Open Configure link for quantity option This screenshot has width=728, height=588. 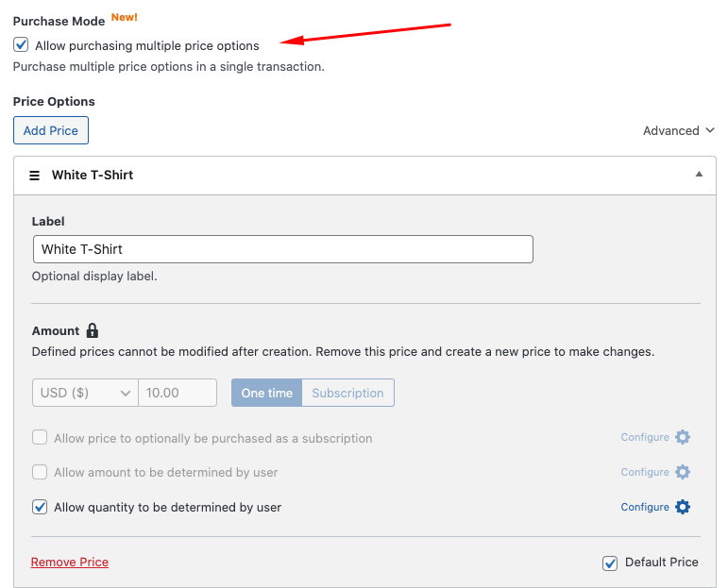645,507
